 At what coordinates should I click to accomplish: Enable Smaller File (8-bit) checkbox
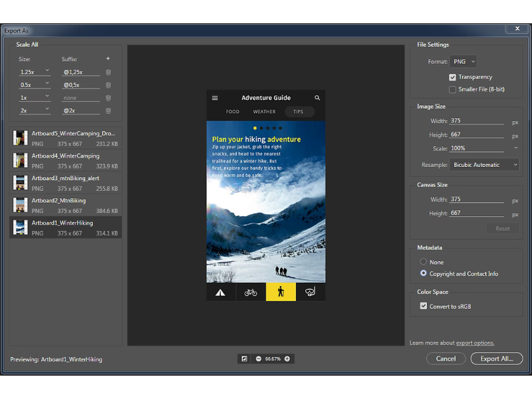pyautogui.click(x=453, y=89)
